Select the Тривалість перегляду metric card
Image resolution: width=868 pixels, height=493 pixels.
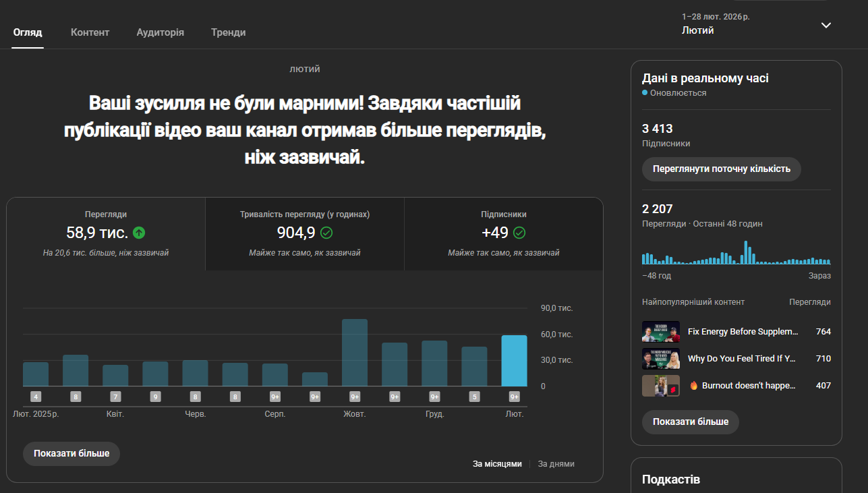coord(305,234)
